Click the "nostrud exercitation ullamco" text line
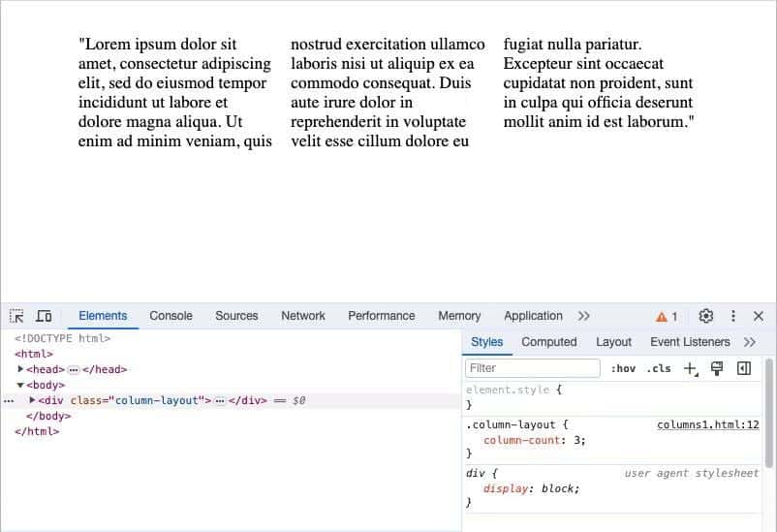 tap(388, 45)
